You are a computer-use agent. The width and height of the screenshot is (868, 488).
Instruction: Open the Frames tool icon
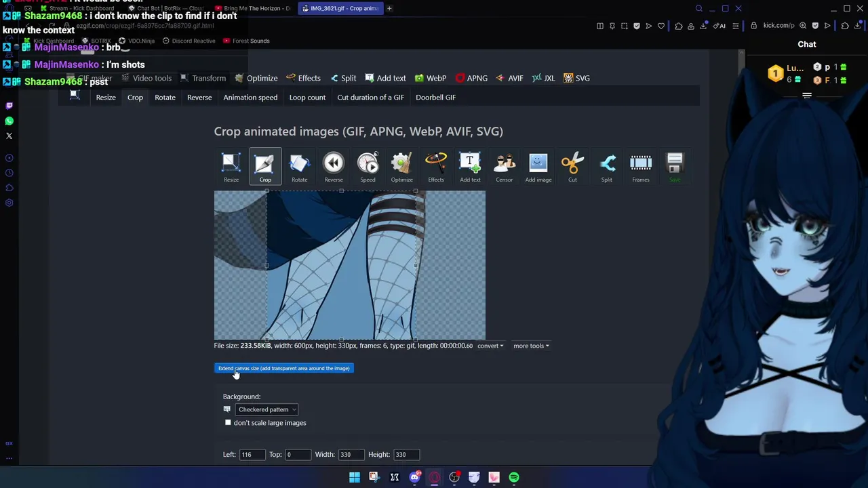641,167
